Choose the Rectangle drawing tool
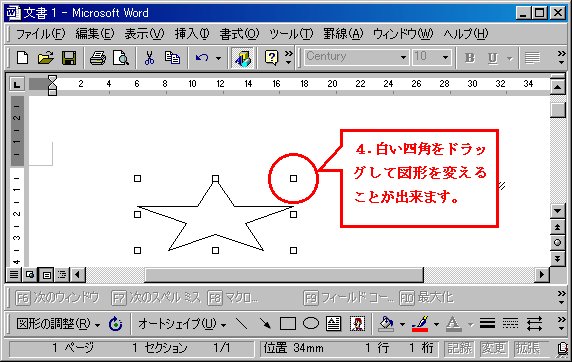 [x=288, y=323]
